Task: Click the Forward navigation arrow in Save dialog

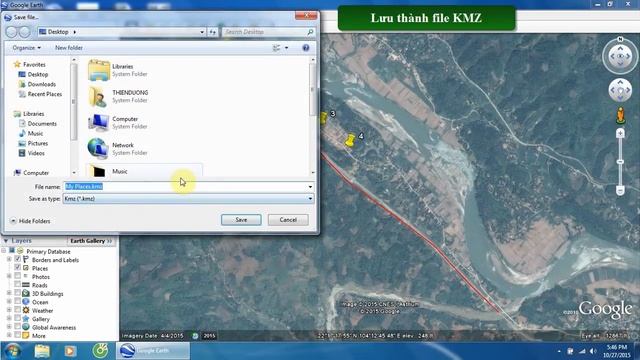Action: (25, 31)
